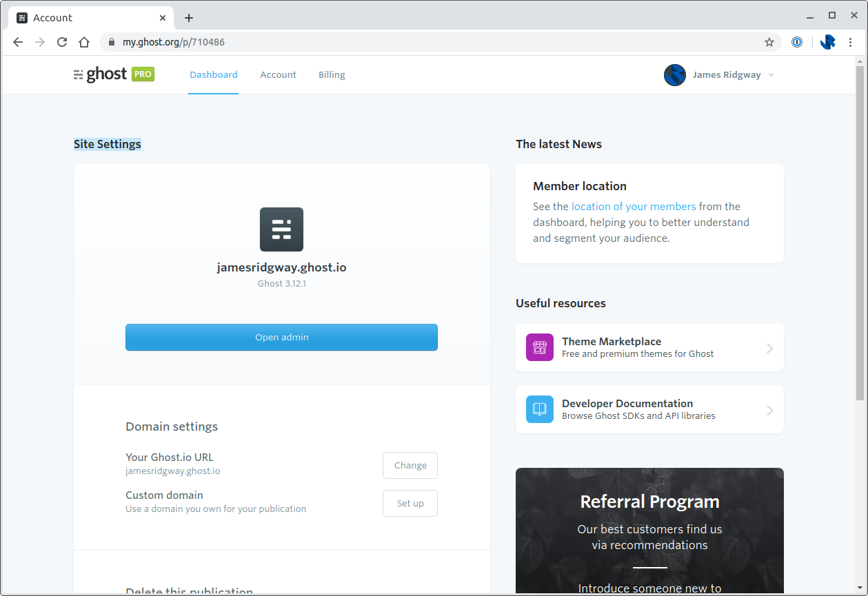Click the 'Ghost 3.12.1' version text
The height and width of the screenshot is (596, 868).
click(281, 283)
